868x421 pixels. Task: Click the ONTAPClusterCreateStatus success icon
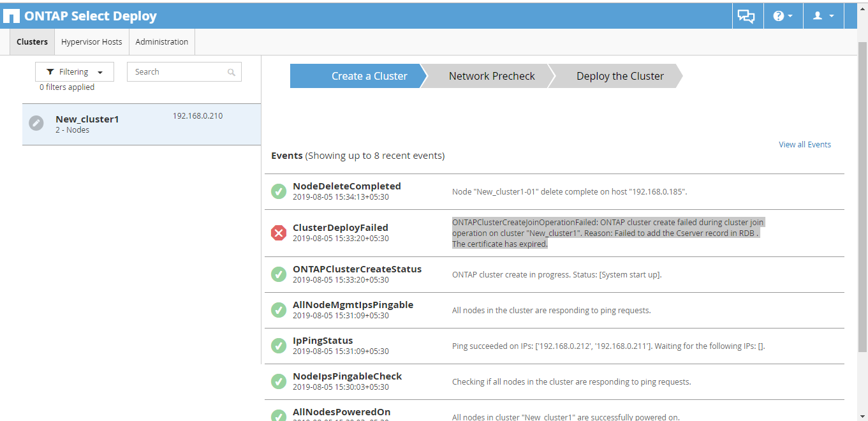pos(279,274)
